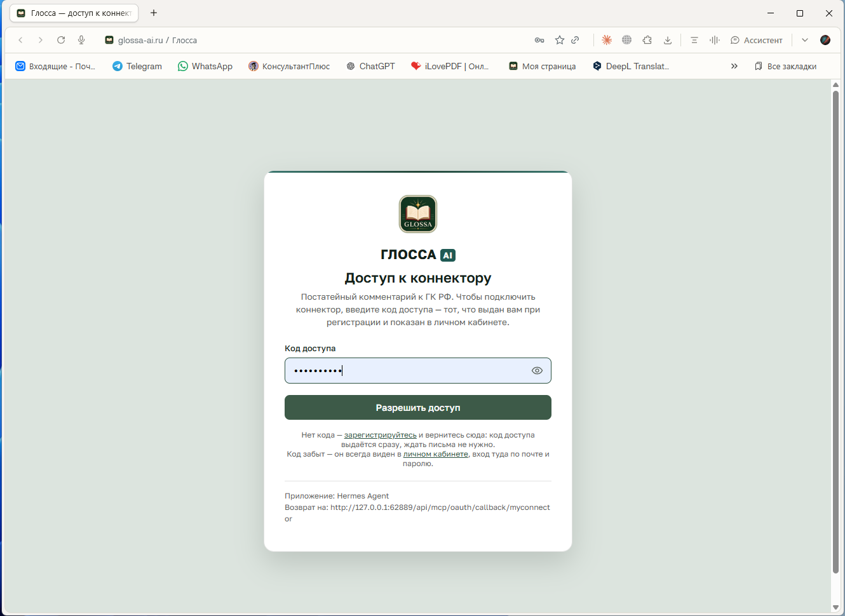Reveal the access code with eye icon
Image resolution: width=845 pixels, height=616 pixels.
537,371
